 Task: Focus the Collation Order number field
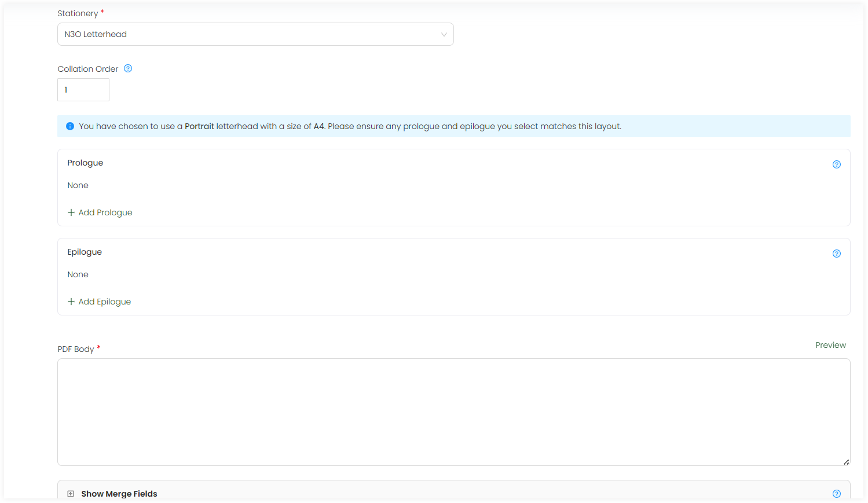(x=83, y=90)
